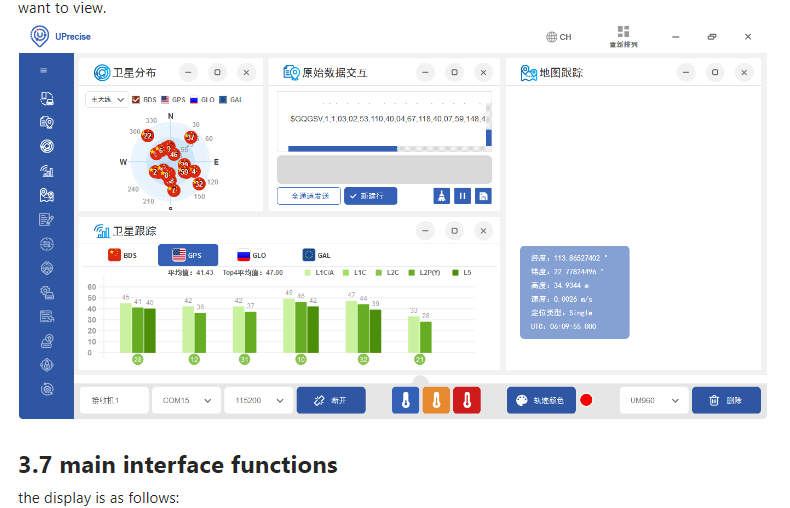The height and width of the screenshot is (508, 790).
Task: Click the outlined send button in raw data panel
Action: pyautogui.click(x=309, y=196)
